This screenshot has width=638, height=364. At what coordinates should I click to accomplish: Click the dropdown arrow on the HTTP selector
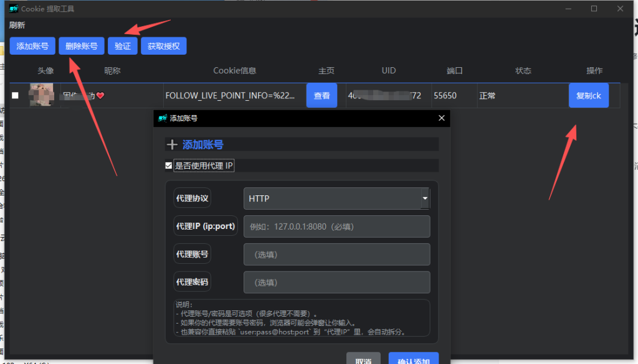coord(424,198)
